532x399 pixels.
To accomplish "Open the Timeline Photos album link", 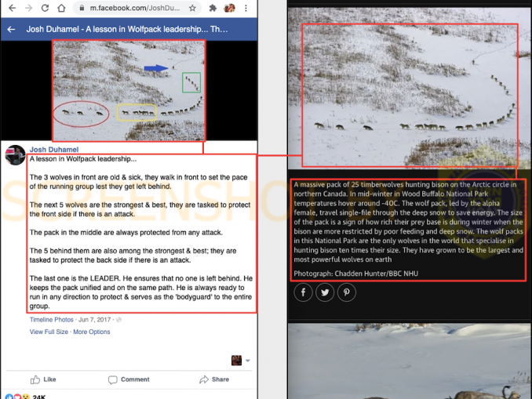I will (51, 320).
